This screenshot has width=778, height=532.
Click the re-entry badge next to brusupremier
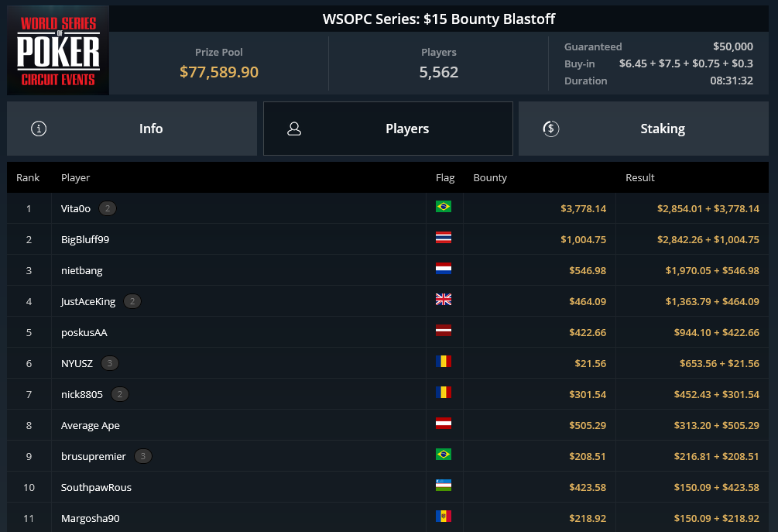pos(143,456)
